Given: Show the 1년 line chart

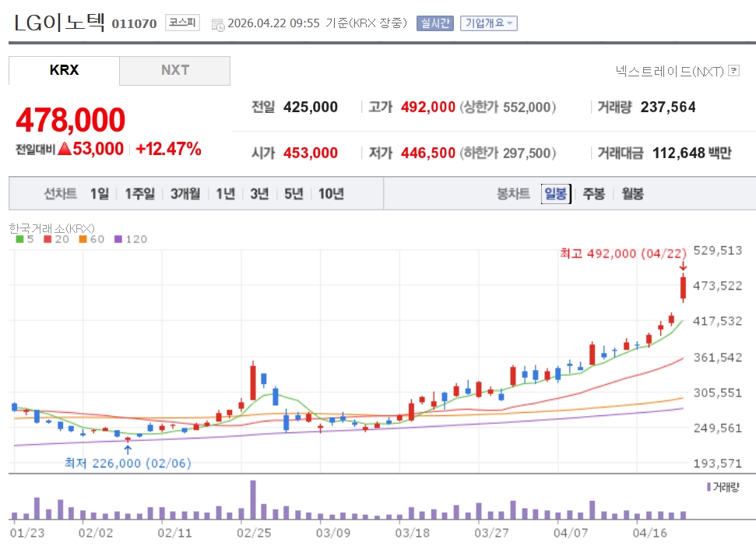Looking at the screenshot, I should point(225,194).
